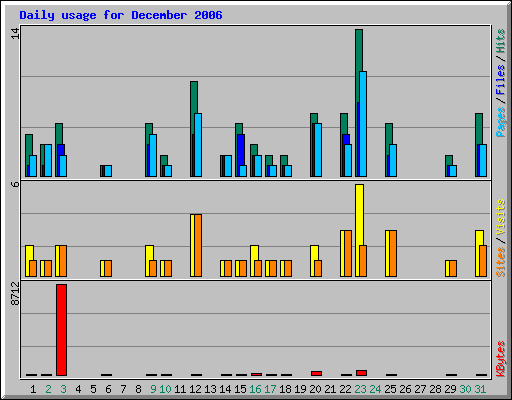Click the 'Files' legend label
512x400 pixels.
tap(501, 80)
